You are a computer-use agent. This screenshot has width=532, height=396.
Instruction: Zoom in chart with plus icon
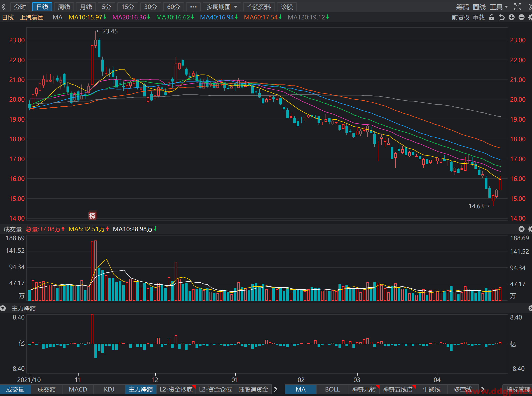(x=512, y=17)
